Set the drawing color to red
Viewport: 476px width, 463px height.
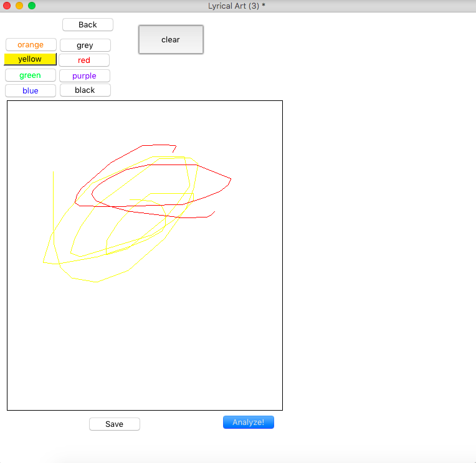coord(84,60)
